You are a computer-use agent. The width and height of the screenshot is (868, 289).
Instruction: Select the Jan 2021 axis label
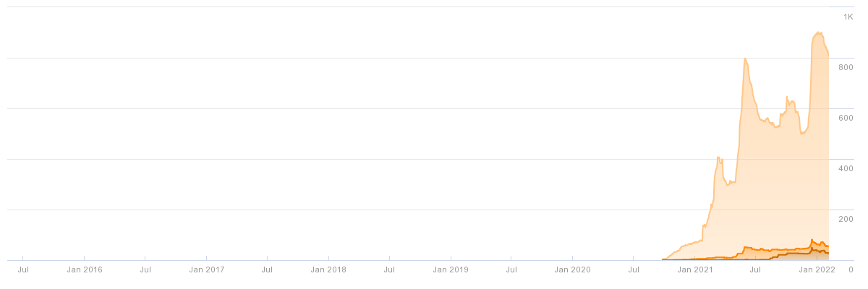(x=695, y=269)
